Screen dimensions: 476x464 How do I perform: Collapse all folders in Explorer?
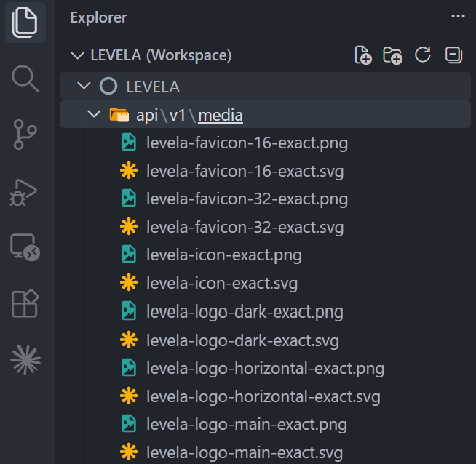454,55
